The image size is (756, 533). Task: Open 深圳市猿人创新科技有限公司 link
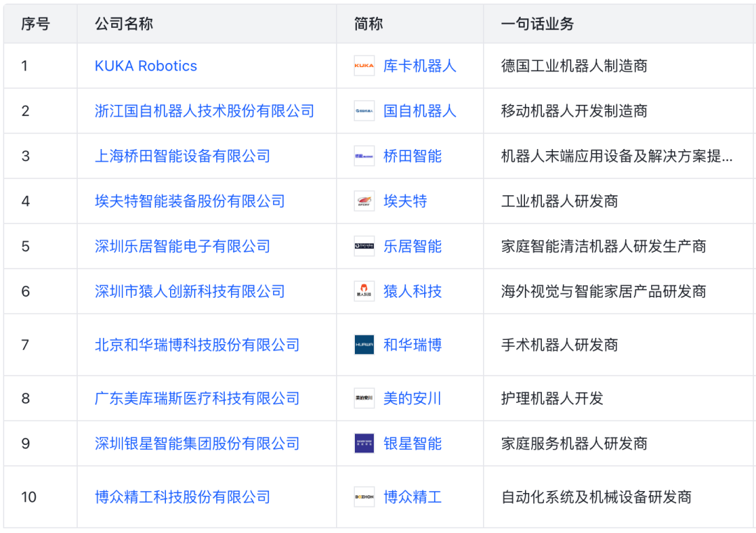point(190,292)
